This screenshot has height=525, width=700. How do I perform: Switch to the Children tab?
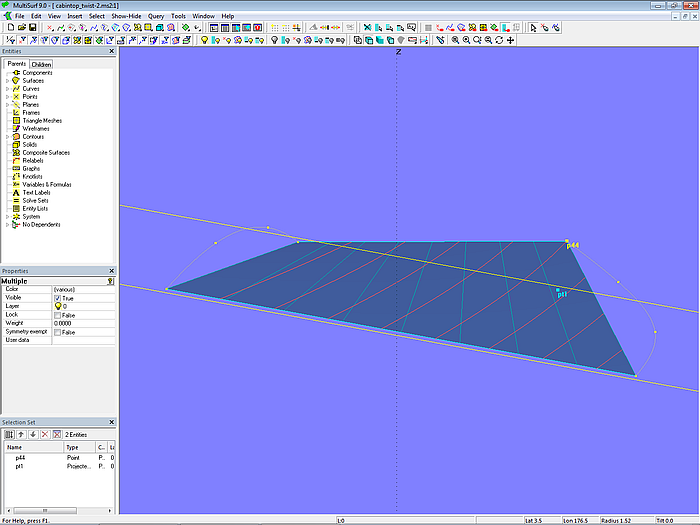coord(41,64)
